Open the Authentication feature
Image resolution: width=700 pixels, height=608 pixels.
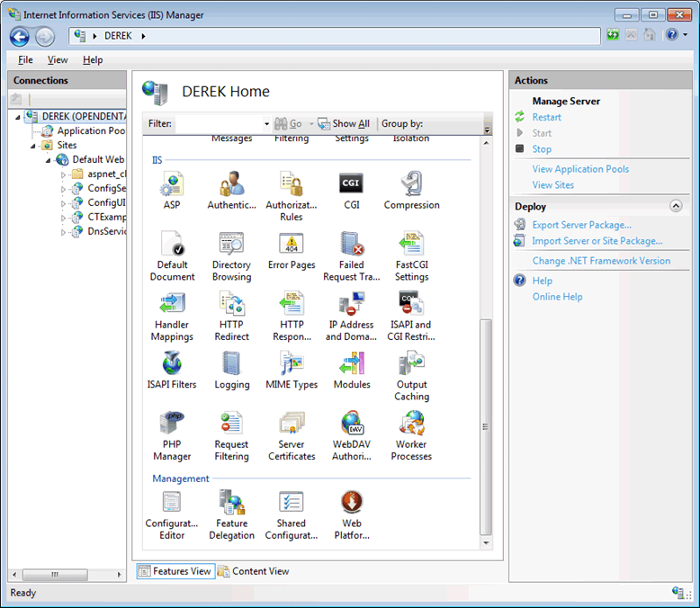point(232,190)
